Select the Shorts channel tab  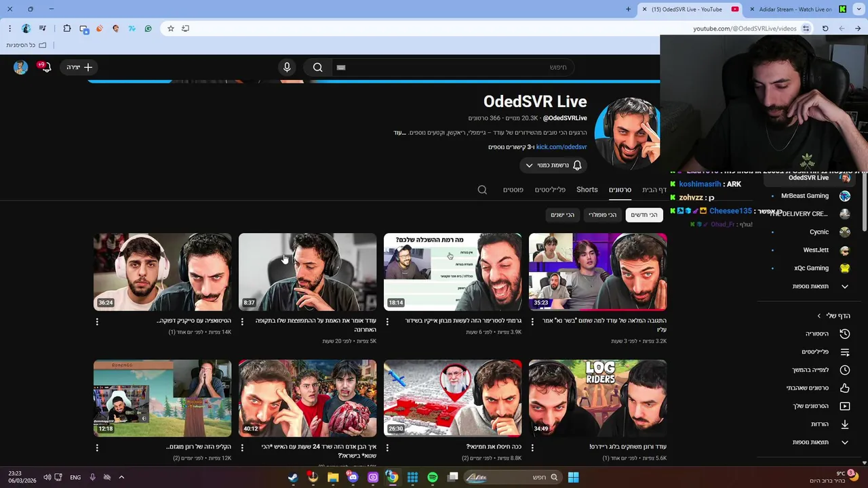pos(587,190)
